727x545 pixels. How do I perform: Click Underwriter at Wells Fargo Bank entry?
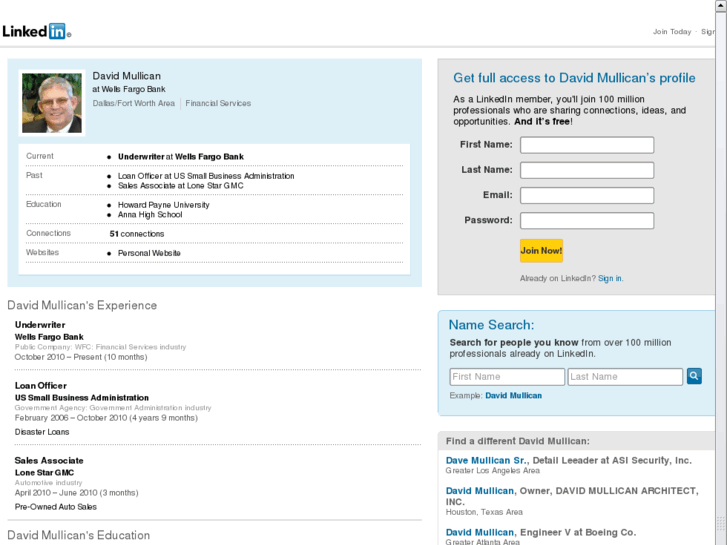(181, 157)
